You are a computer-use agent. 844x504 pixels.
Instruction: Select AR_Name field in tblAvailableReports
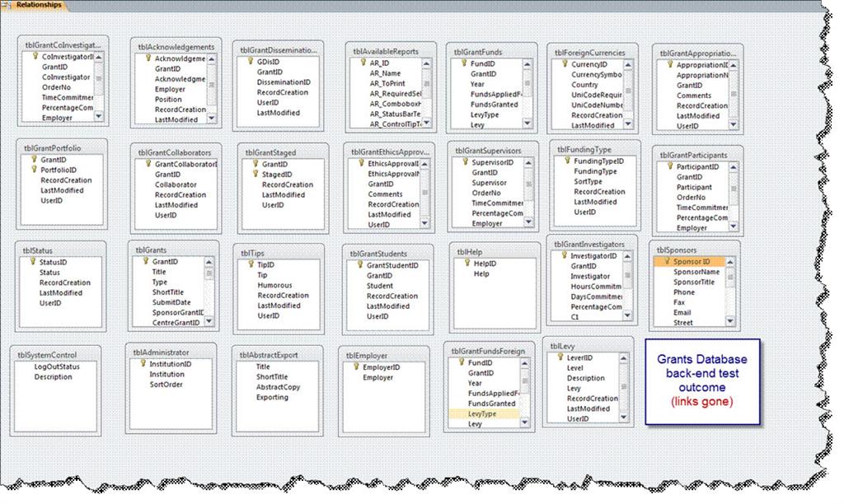click(385, 73)
